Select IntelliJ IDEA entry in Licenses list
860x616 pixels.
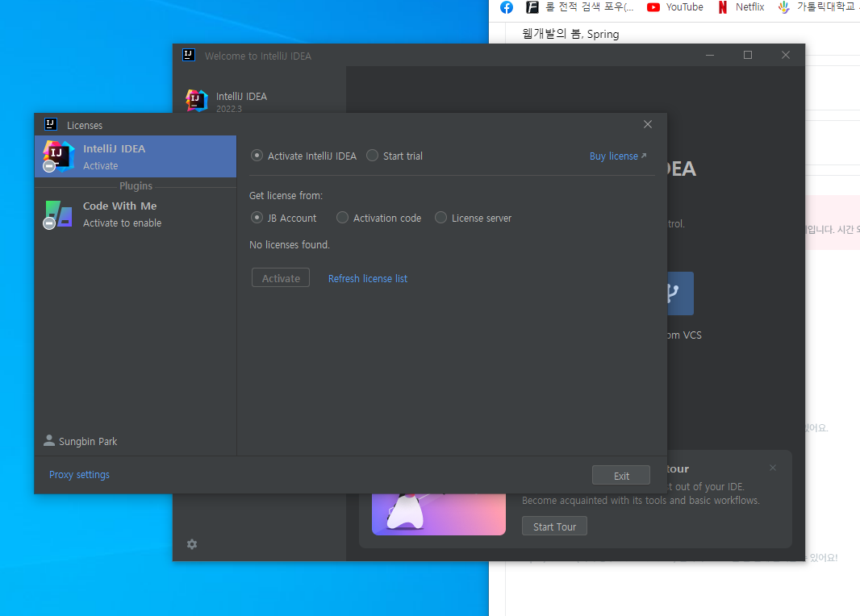tap(136, 156)
